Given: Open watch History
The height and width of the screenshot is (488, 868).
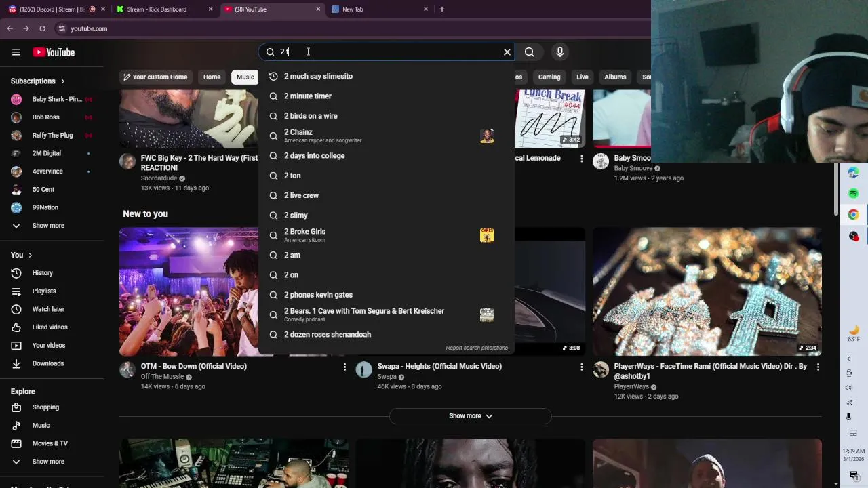Looking at the screenshot, I should pos(52,273).
